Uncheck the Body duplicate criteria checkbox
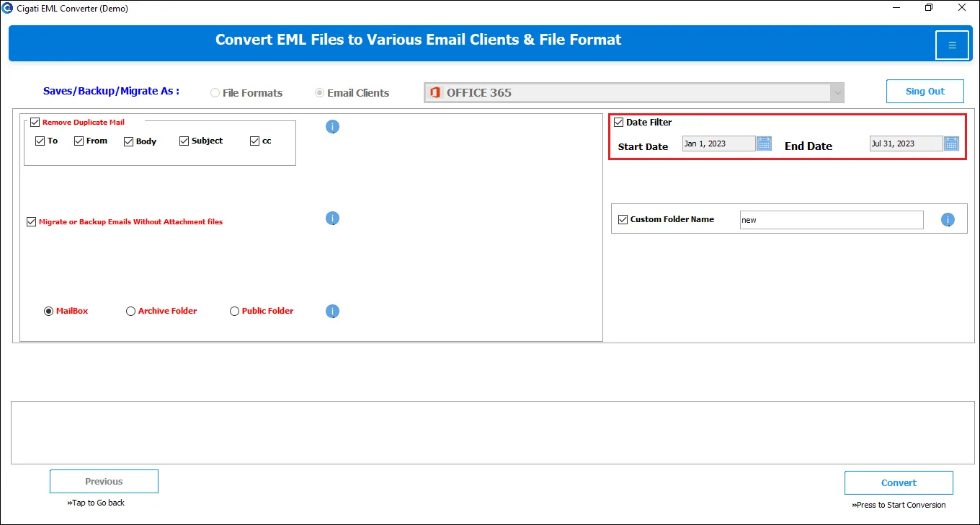The width and height of the screenshot is (980, 525). tap(129, 141)
